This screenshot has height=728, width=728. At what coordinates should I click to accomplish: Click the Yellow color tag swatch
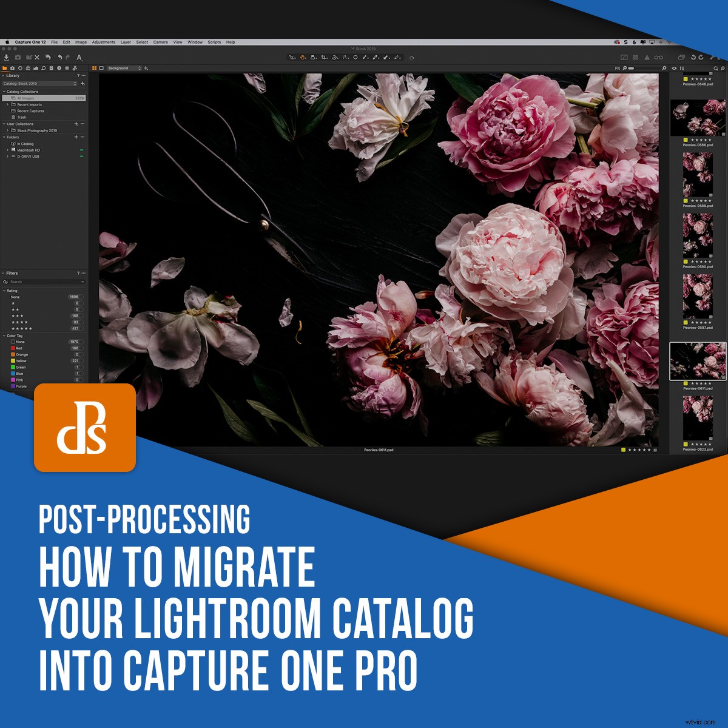[x=13, y=361]
